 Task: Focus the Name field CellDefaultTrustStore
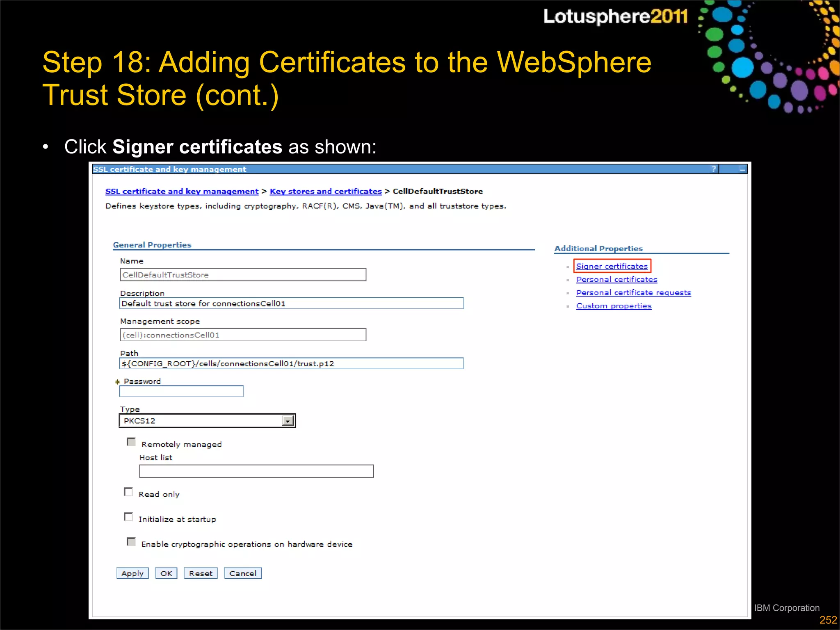243,275
